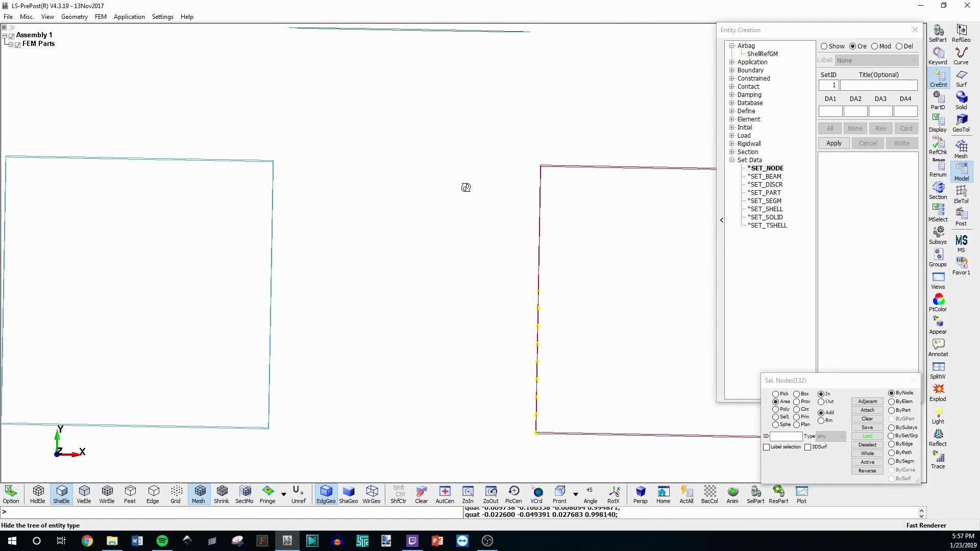Click inside the Title(Optional) input field

[879, 85]
